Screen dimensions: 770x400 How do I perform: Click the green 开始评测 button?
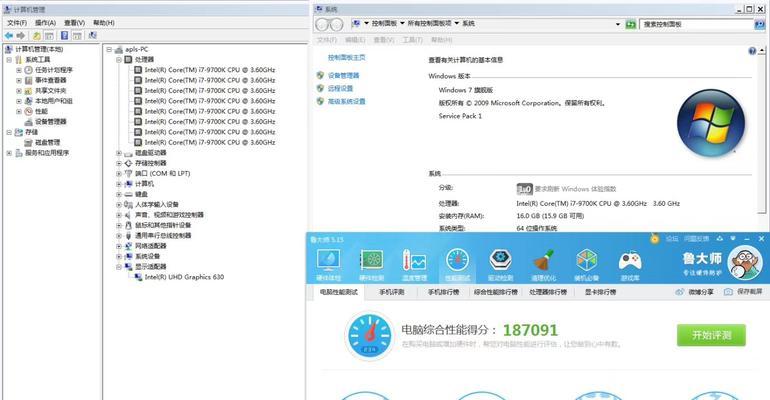point(711,335)
